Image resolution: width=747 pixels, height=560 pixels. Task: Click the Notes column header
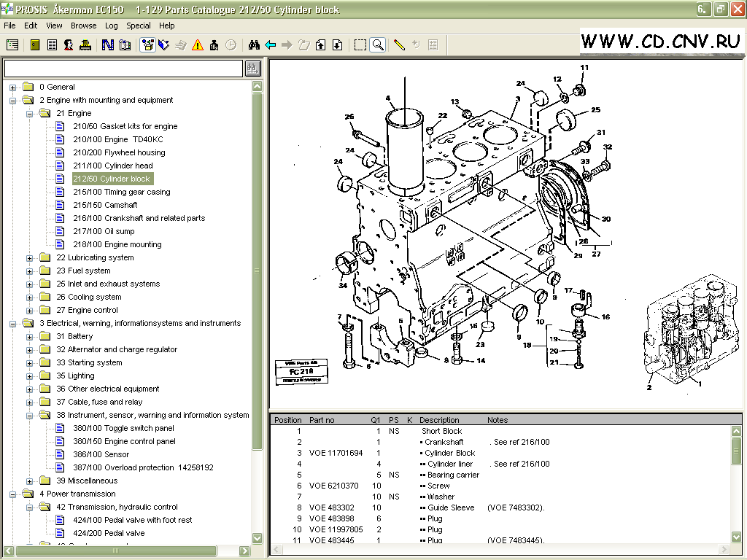[498, 420]
